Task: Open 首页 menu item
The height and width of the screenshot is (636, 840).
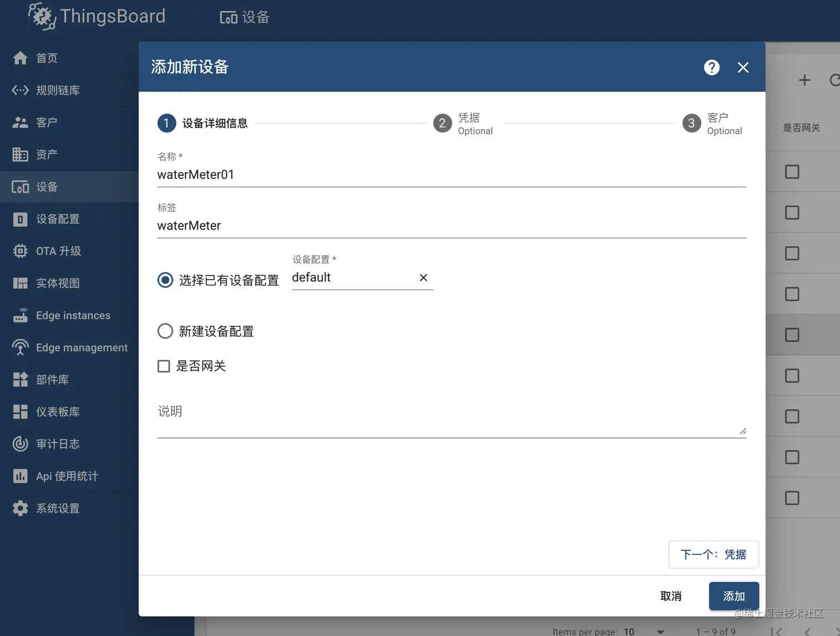Action: pos(69,58)
